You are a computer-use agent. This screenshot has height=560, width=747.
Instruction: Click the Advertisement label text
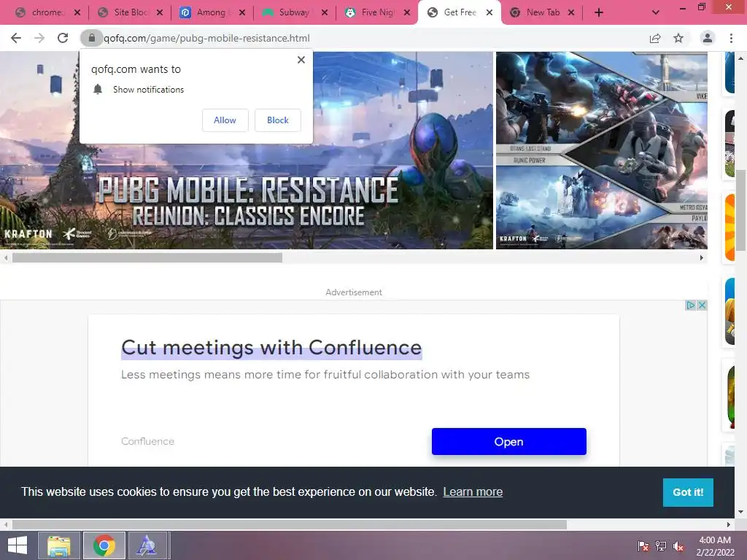coord(354,292)
